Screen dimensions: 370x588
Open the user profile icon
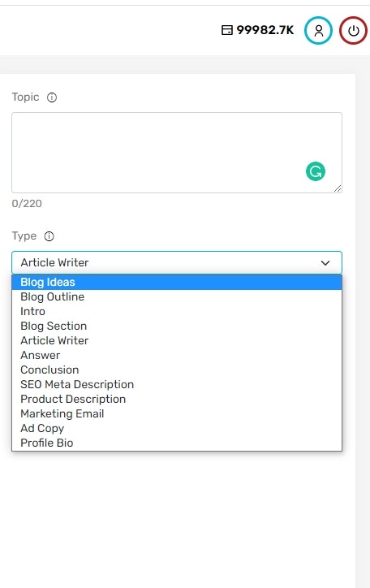click(318, 30)
